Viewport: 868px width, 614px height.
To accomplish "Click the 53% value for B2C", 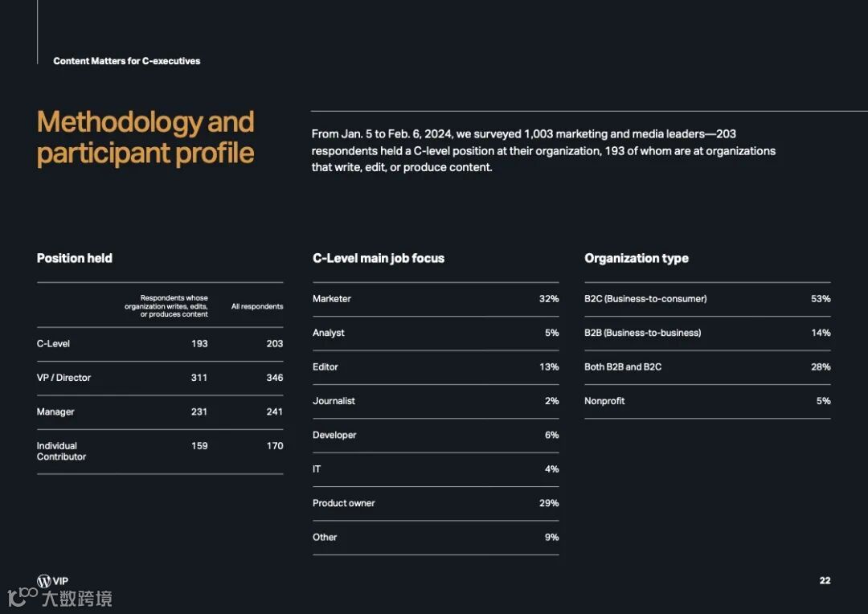I will point(821,299).
